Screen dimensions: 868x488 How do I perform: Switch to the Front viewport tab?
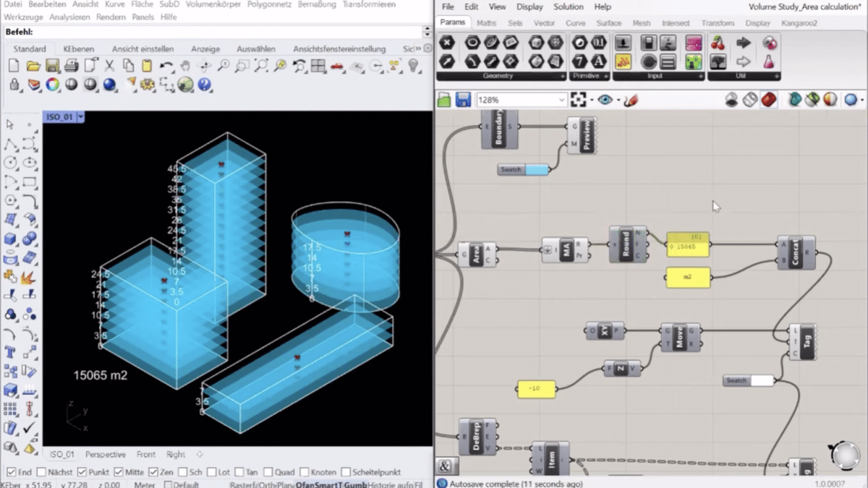tap(146, 455)
